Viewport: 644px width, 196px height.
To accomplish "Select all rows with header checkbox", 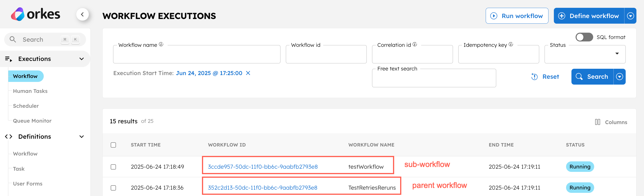I will point(113,145).
